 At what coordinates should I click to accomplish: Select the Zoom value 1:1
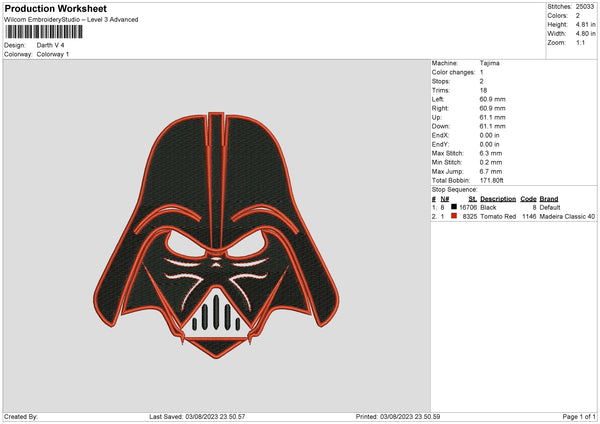pos(580,43)
